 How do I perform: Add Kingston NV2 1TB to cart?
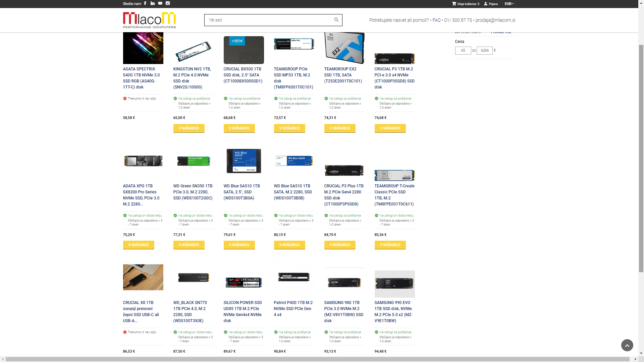(x=189, y=128)
